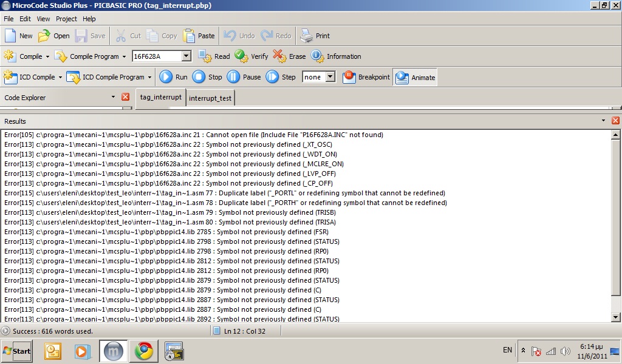Screen dimensions: 622x364
Task: Show device Information
Action: (x=336, y=56)
